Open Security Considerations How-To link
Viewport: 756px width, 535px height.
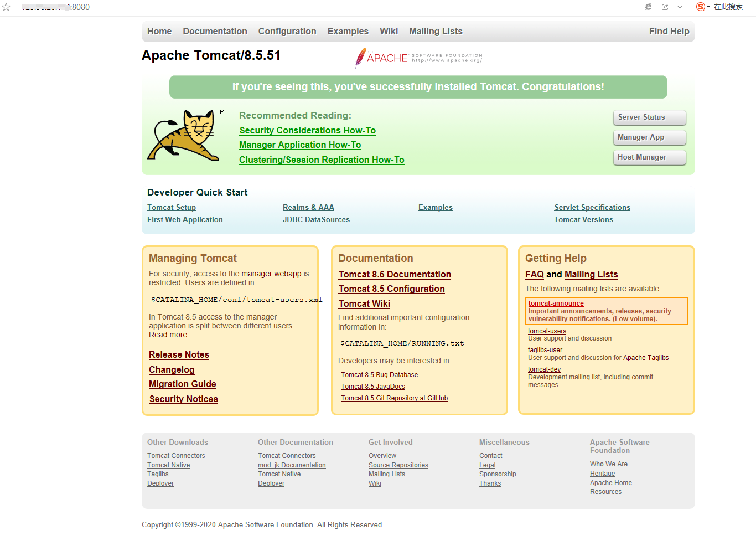(x=307, y=130)
